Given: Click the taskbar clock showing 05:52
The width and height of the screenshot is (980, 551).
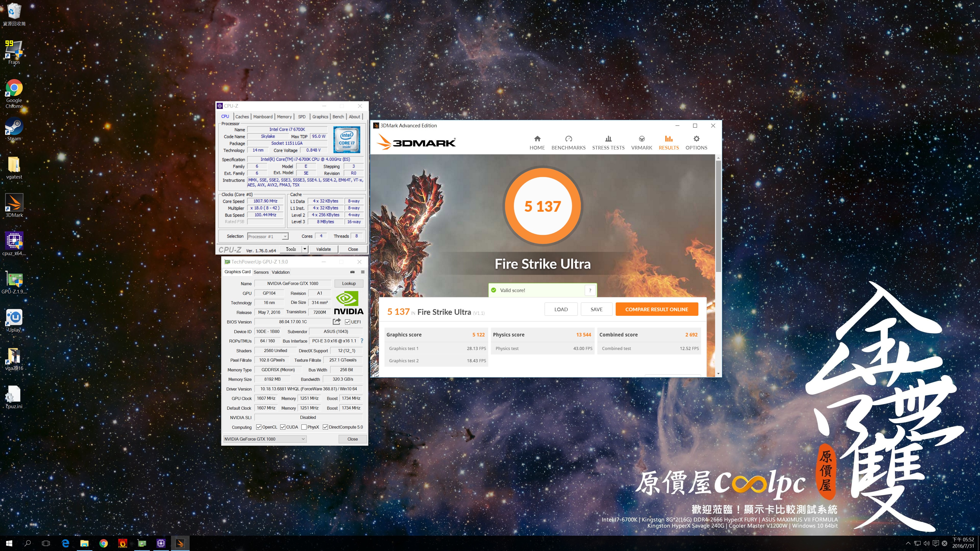Looking at the screenshot, I should click(963, 543).
